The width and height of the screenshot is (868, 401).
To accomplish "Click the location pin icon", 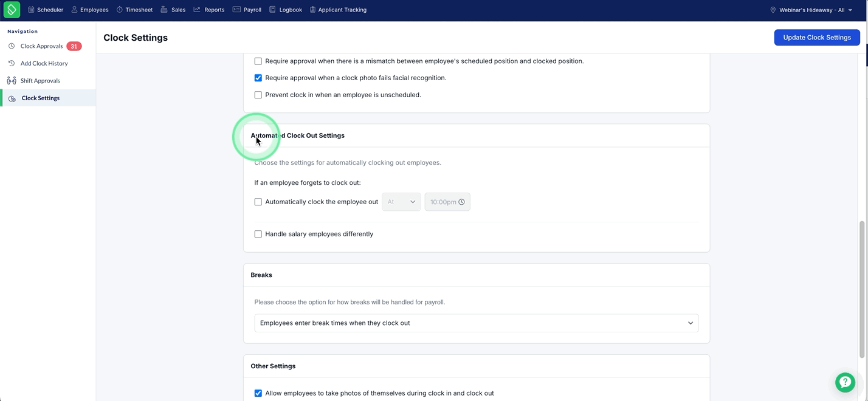I will pos(773,10).
